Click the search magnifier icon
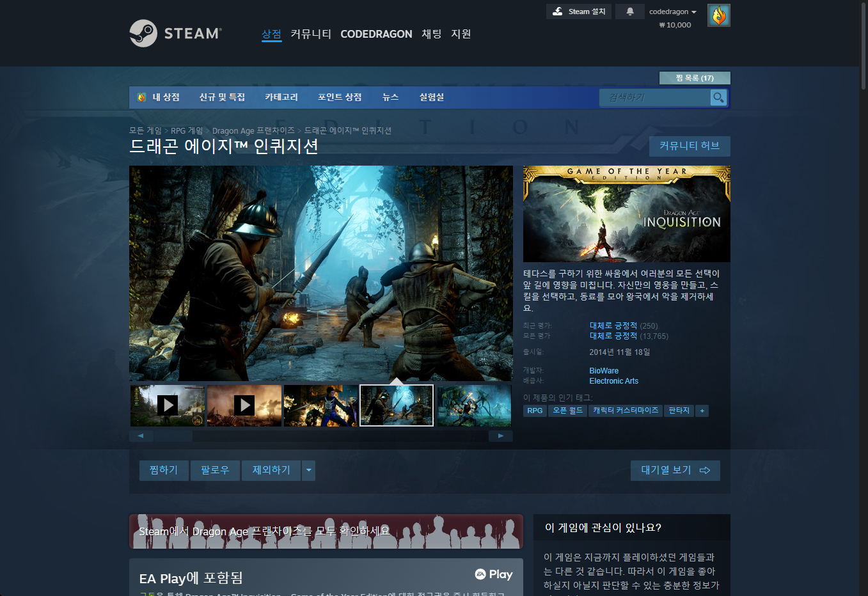The height and width of the screenshot is (596, 868). coord(719,98)
